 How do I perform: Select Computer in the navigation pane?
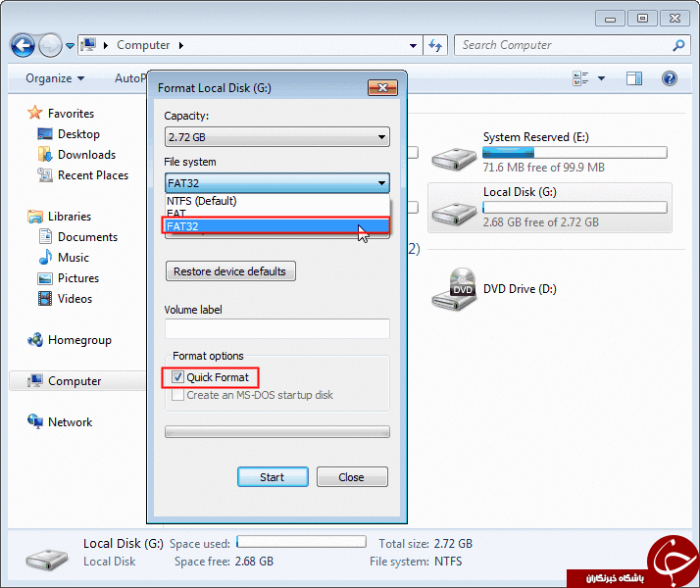pyautogui.click(x=75, y=381)
